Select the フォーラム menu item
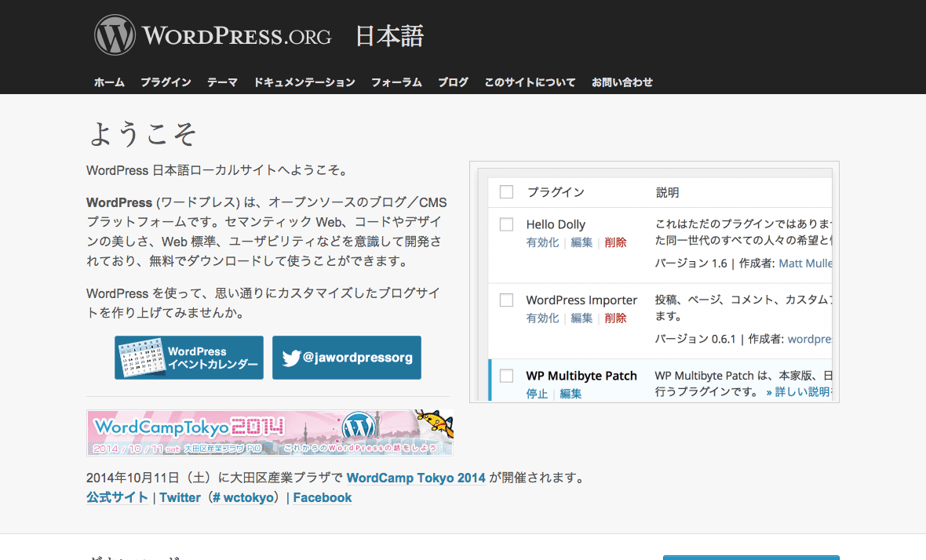Viewport: 926px width, 560px height. click(396, 82)
